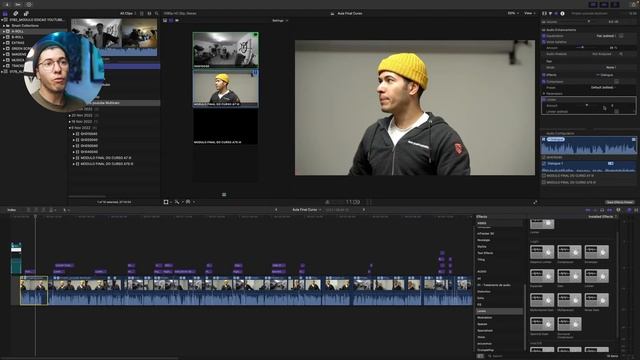Toggle Dialogue 1 audio component checkbox
Image resolution: width=640 pixels, height=360 pixels.
544,163
